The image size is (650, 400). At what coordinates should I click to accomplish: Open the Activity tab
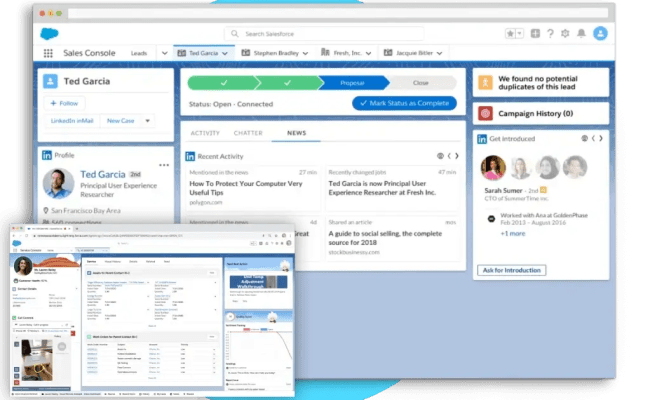click(x=205, y=133)
